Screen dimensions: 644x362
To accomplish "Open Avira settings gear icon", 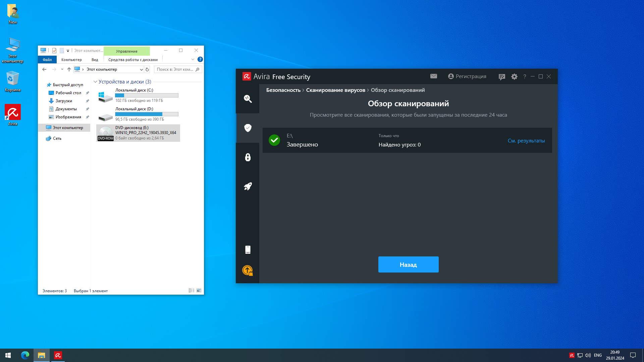I will 514,77.
